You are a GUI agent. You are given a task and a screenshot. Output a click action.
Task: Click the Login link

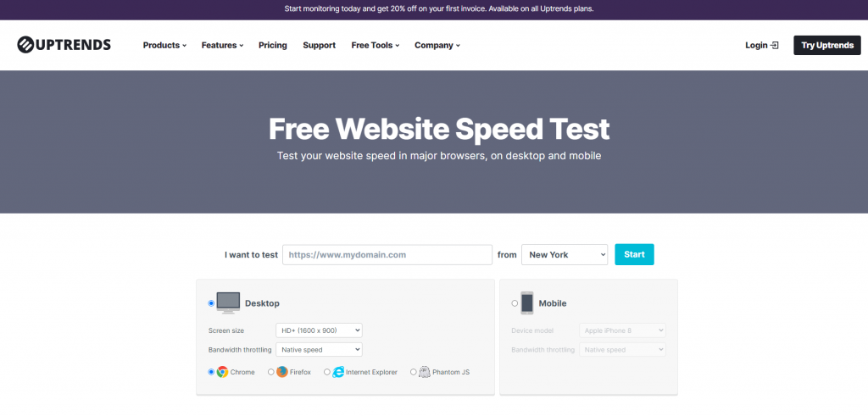pyautogui.click(x=761, y=45)
